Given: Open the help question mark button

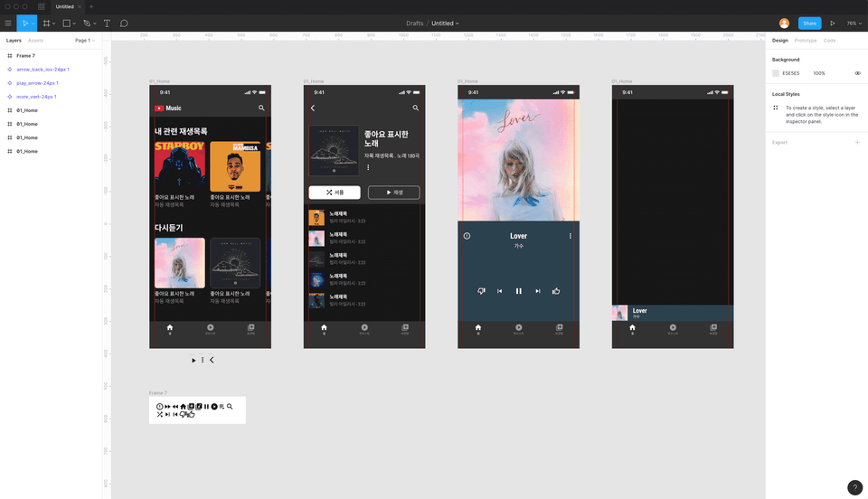Looking at the screenshot, I should pos(854,487).
